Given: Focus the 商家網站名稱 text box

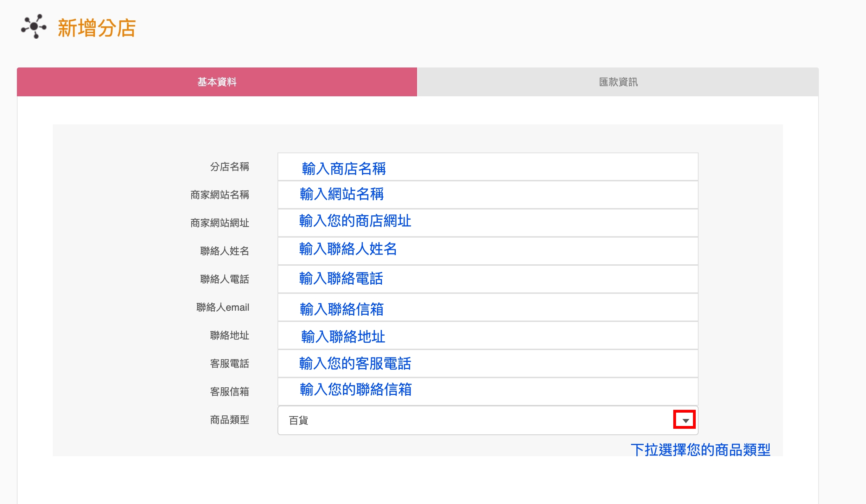Looking at the screenshot, I should click(488, 195).
